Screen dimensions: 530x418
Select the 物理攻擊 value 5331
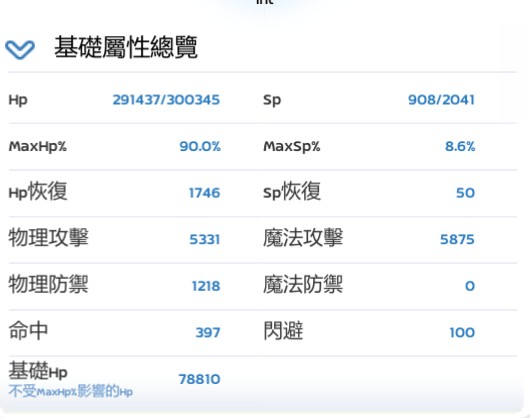pyautogui.click(x=204, y=240)
